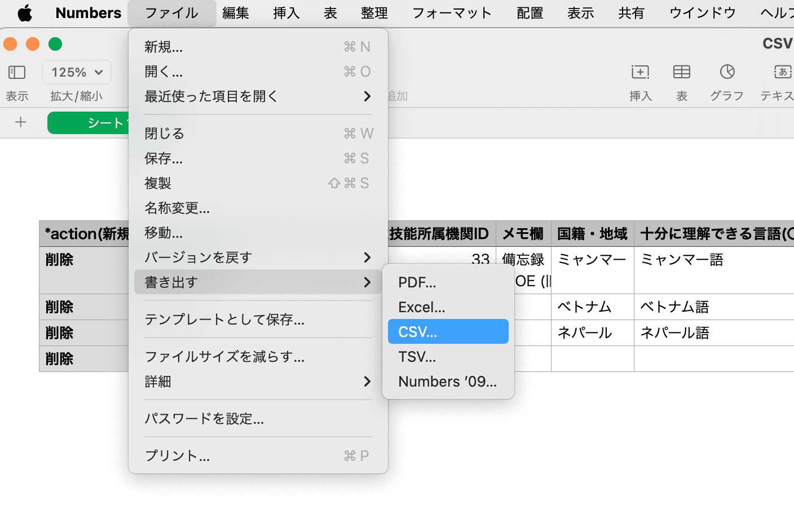794x532 pixels.
Task: Select TSV… export option
Action: pos(448,357)
